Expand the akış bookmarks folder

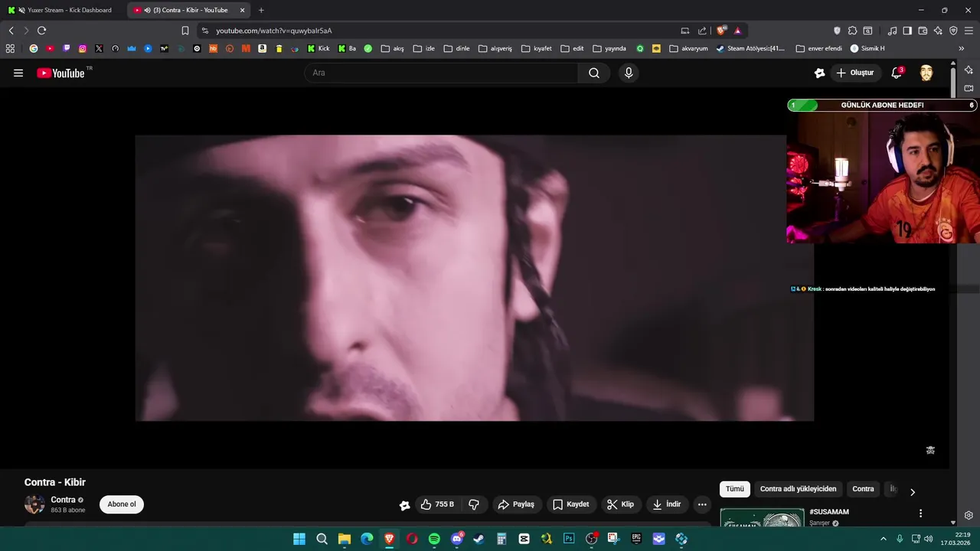click(392, 48)
